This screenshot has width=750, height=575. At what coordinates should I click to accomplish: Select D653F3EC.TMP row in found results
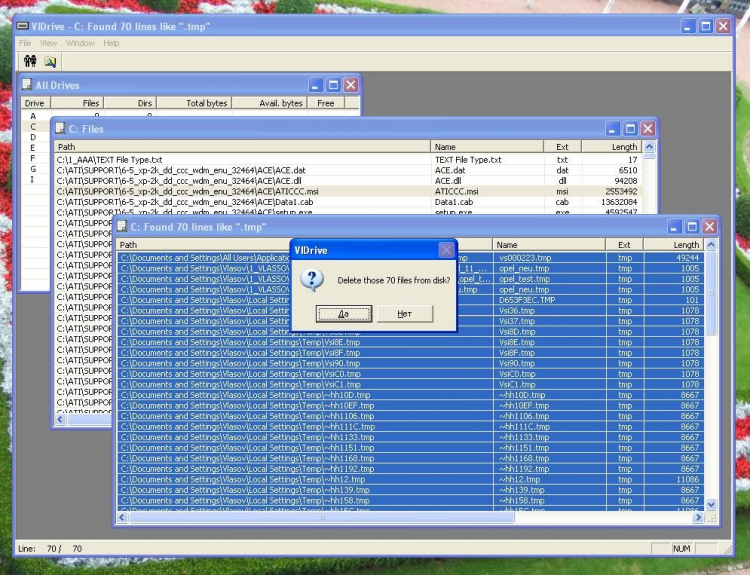pyautogui.click(x=410, y=300)
